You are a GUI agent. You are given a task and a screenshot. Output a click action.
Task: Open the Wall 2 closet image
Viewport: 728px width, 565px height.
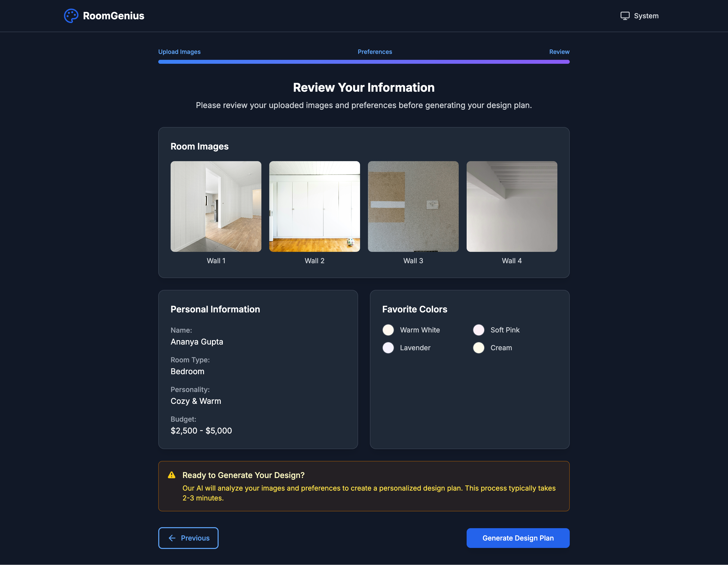[x=314, y=207]
